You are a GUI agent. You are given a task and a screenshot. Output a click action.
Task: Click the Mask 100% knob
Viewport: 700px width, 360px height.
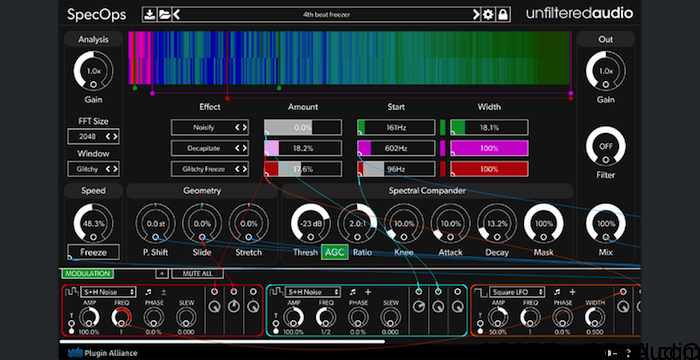point(543,223)
